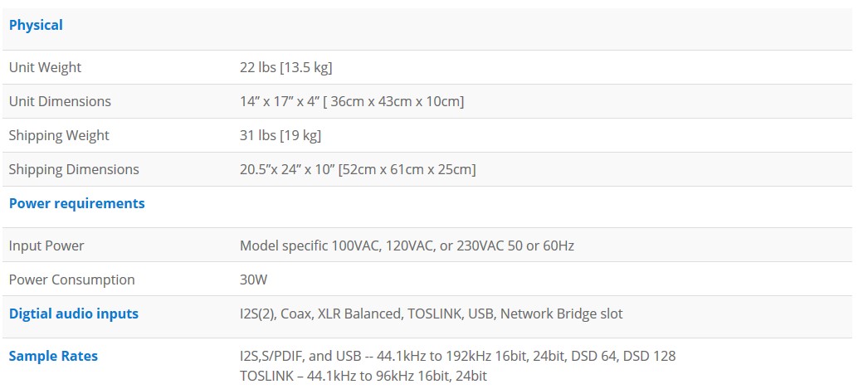Click the 22 lbs [13.5 kg] value
868x389 pixels.
pyautogui.click(x=285, y=67)
